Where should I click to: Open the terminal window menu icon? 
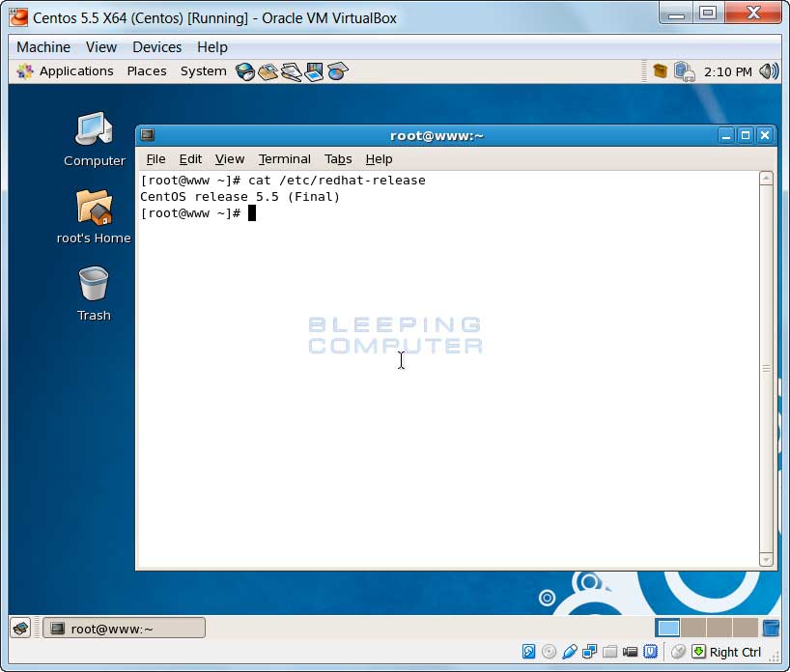click(148, 135)
